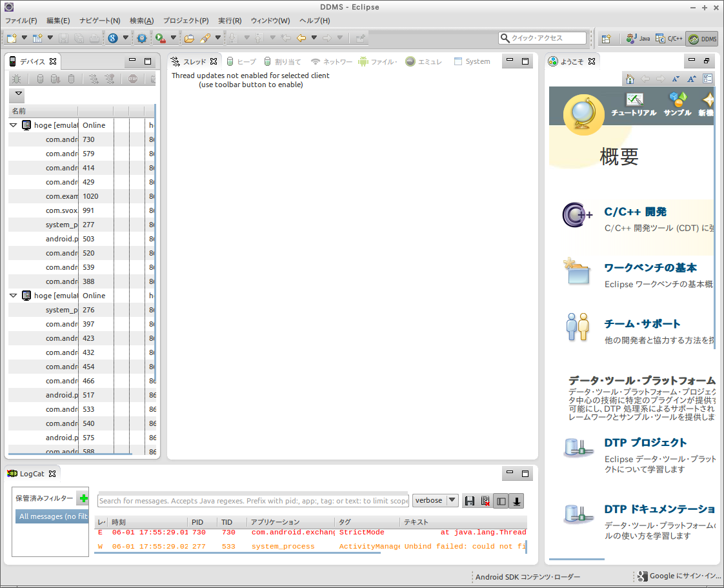Click the LogCat message search field
724x588 pixels.
point(253,501)
